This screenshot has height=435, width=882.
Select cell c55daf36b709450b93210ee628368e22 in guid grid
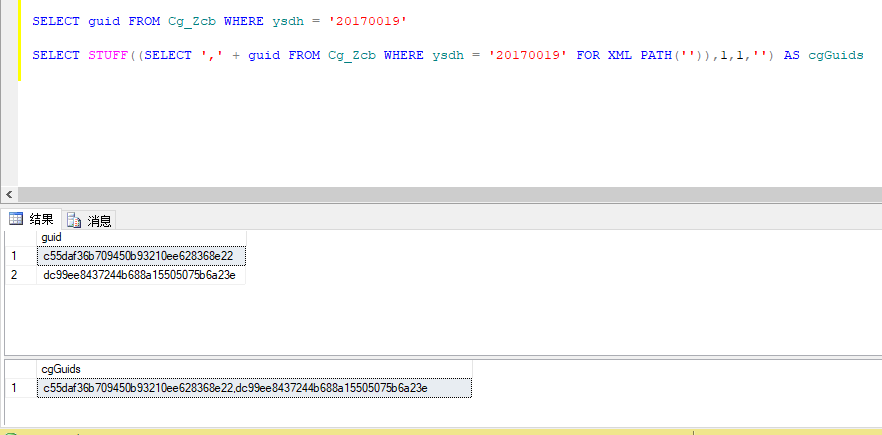coord(141,255)
